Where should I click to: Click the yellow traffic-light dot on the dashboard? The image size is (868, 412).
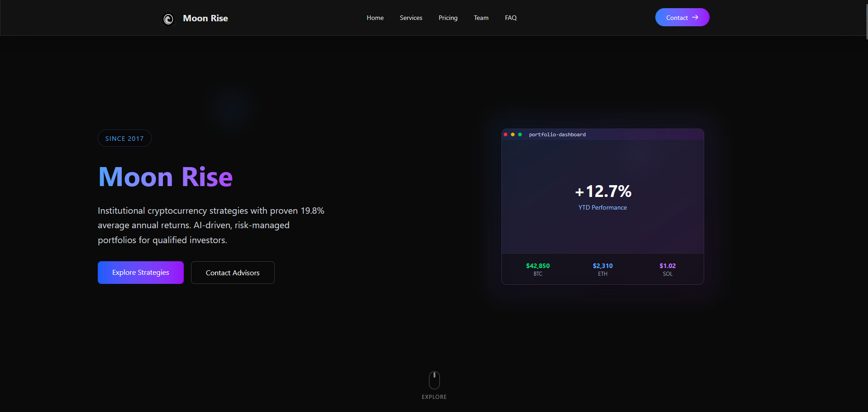coord(513,134)
